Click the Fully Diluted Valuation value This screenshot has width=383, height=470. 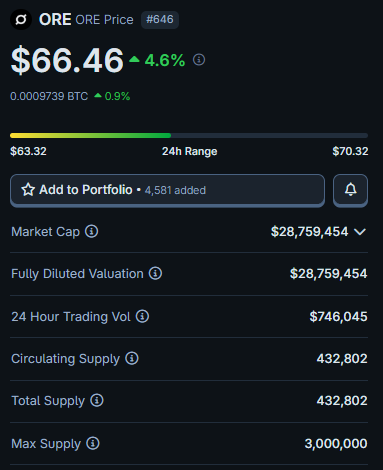point(328,274)
